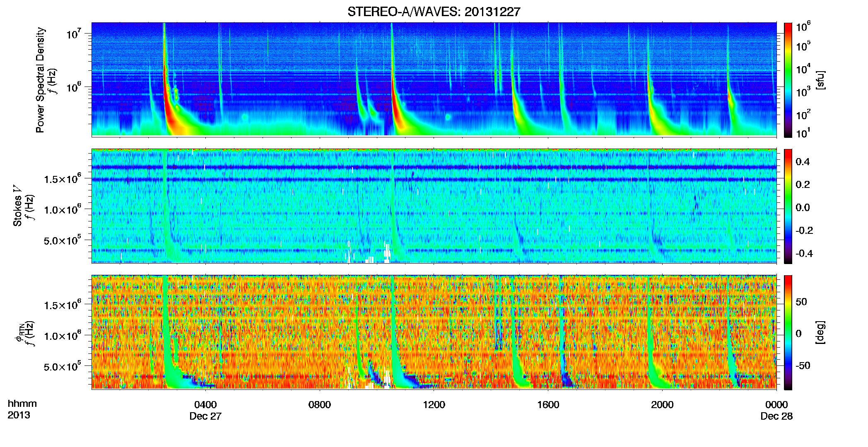Click the Stokes V color bar

788,206
